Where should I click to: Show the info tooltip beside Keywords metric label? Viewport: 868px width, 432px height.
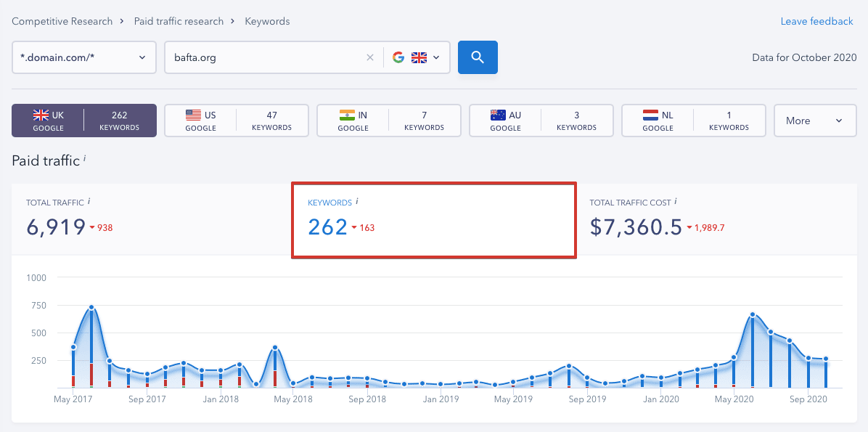coord(357,202)
